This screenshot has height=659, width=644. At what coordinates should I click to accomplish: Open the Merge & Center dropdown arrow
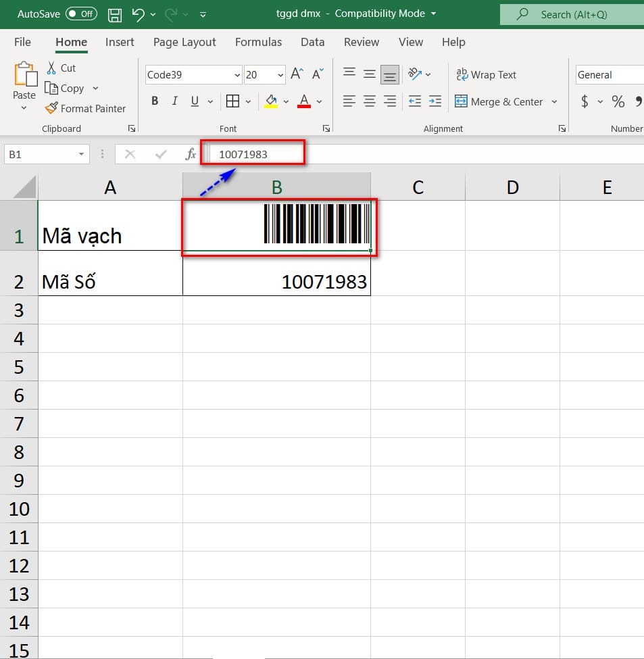click(x=554, y=101)
